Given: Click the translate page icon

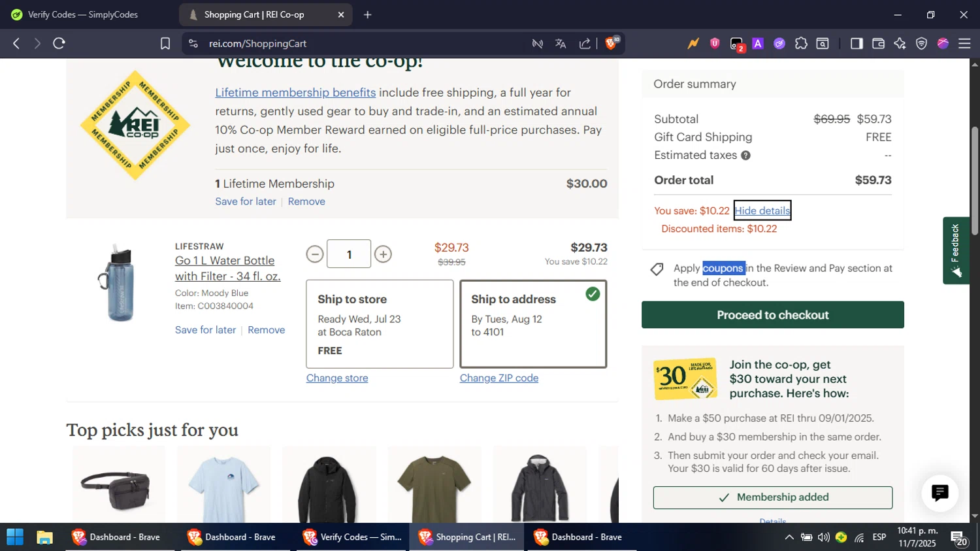Looking at the screenshot, I should pyautogui.click(x=561, y=44).
